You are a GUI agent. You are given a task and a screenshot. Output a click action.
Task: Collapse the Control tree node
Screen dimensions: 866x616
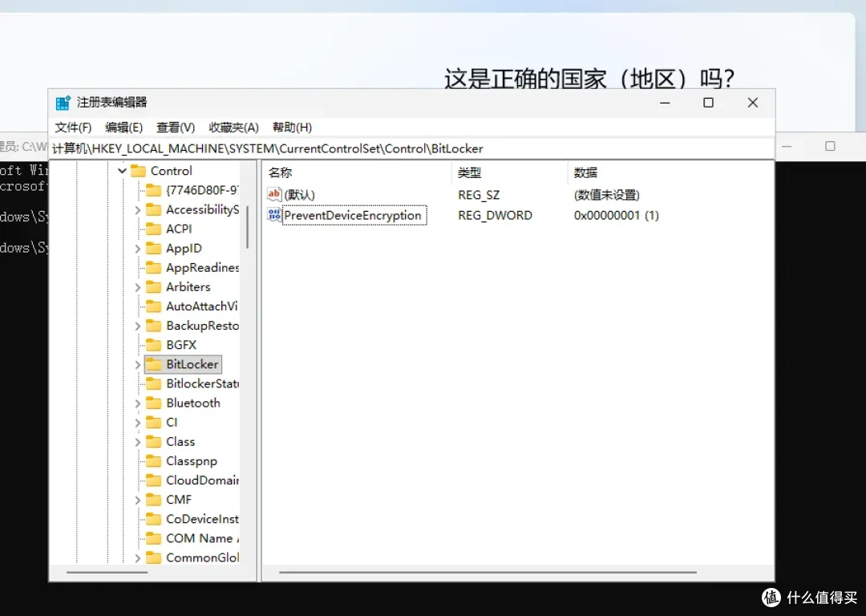coord(122,171)
